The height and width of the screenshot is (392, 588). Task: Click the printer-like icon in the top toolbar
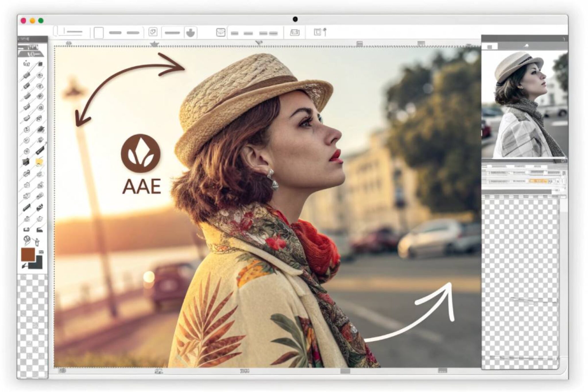pos(295,32)
